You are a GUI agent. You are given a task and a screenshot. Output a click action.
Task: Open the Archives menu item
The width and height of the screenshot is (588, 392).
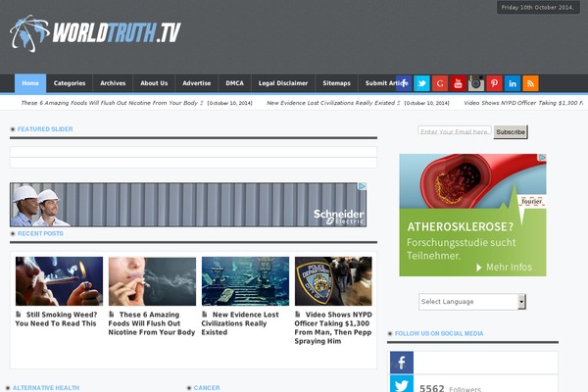click(113, 83)
